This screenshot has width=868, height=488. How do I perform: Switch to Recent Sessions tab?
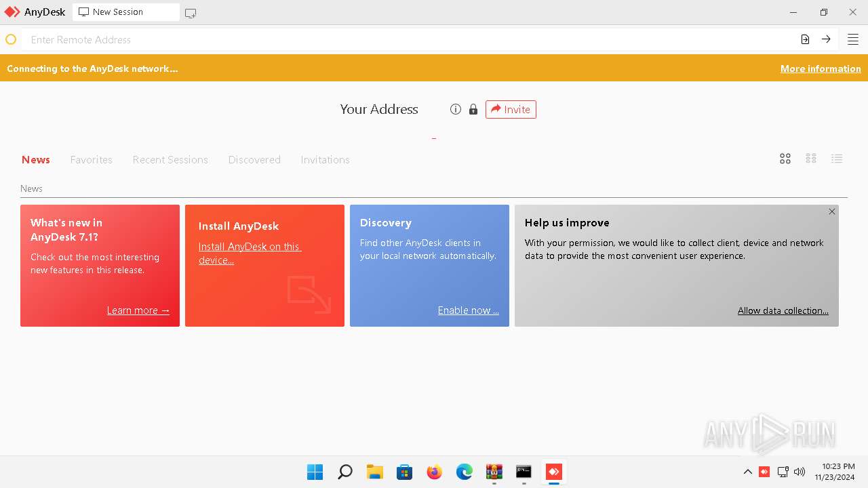[x=170, y=160]
